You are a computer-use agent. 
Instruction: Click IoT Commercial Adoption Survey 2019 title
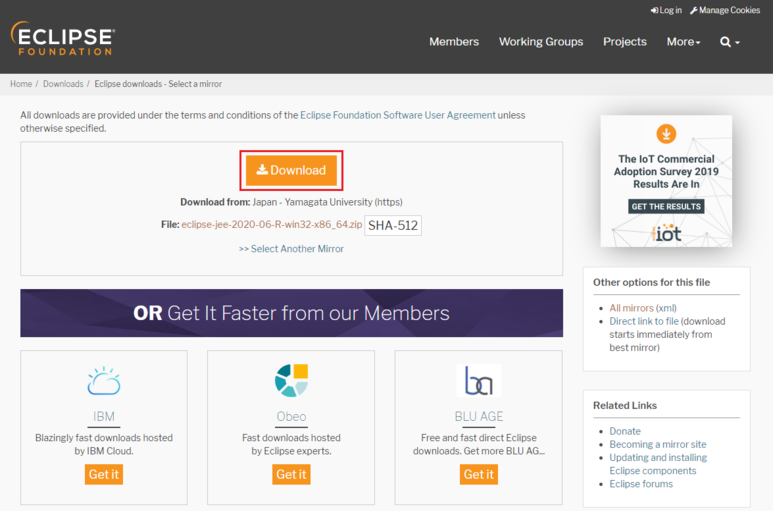pyautogui.click(x=666, y=171)
